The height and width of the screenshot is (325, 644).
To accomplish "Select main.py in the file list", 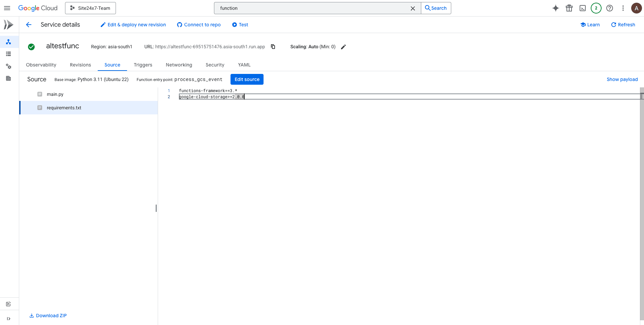I will pyautogui.click(x=55, y=94).
